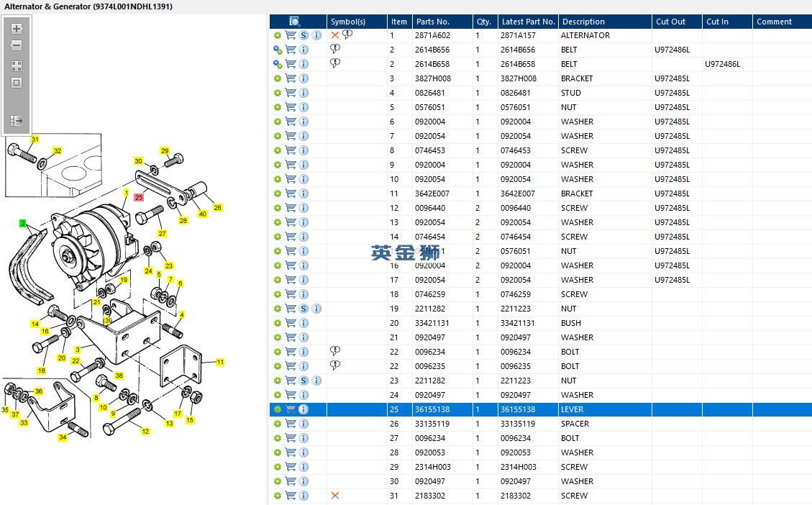Open info for BUSH 33421131

(x=304, y=323)
